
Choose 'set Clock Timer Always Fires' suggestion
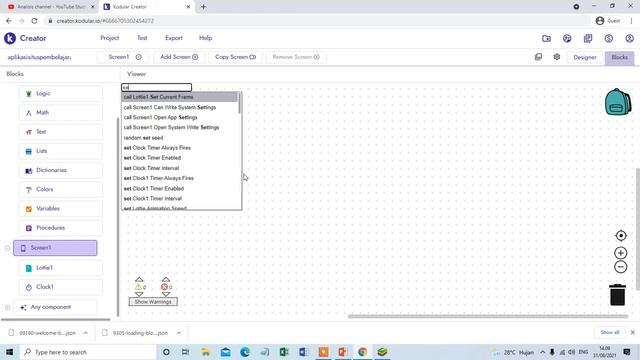point(180,148)
